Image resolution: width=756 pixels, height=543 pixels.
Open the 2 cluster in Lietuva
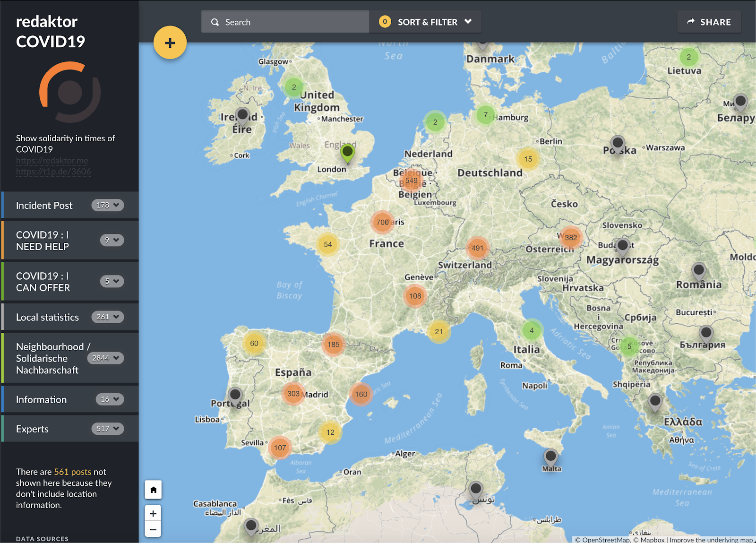(689, 57)
